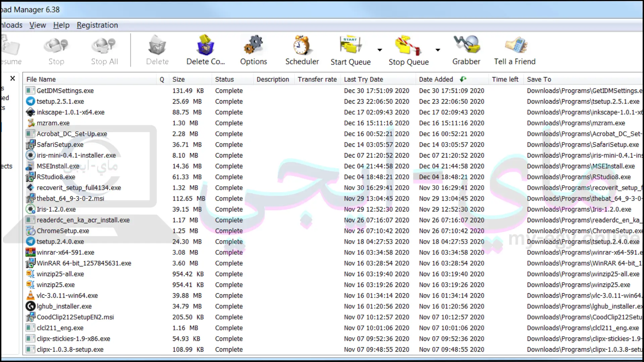Click the Start Queue icon
644x362 pixels.
(351, 45)
